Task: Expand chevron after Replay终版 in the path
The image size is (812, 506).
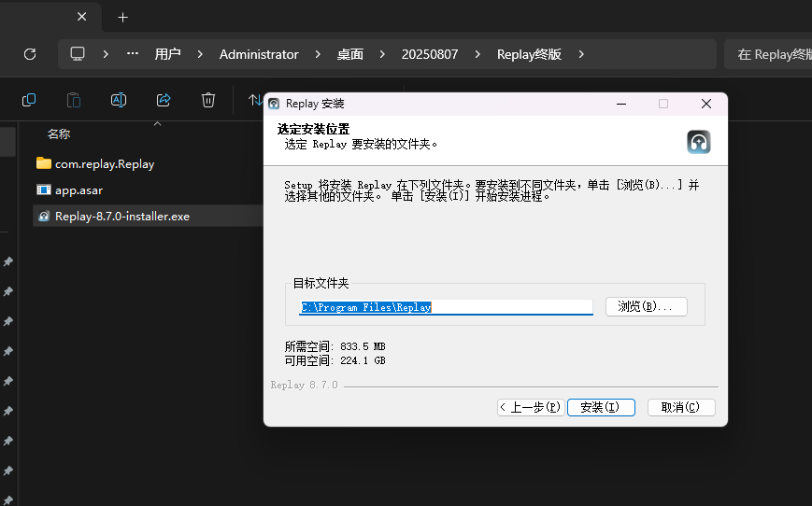Action: [x=581, y=54]
